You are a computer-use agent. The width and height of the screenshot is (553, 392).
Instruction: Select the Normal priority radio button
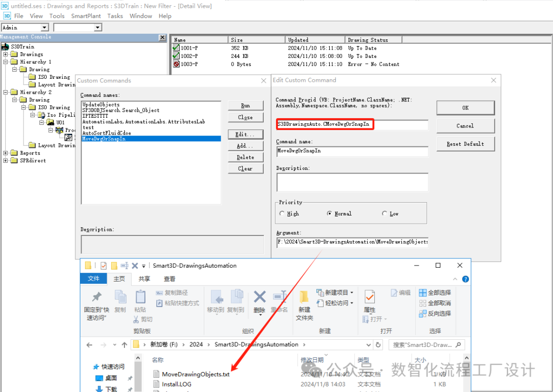point(329,213)
